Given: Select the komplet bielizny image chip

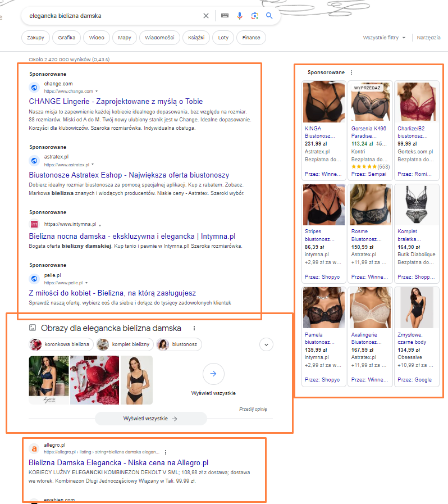Looking at the screenshot, I should click(125, 344).
